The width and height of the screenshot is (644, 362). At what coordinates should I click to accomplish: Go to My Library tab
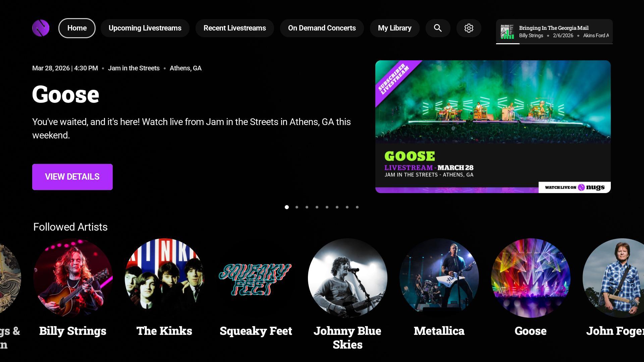point(394,28)
